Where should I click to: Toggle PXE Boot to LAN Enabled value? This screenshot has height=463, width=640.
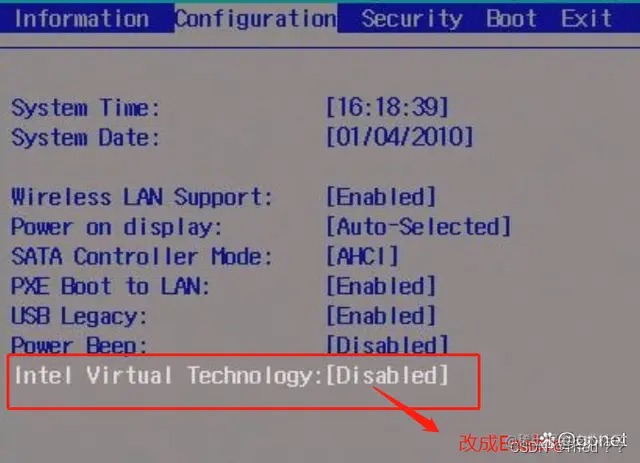click(381, 286)
